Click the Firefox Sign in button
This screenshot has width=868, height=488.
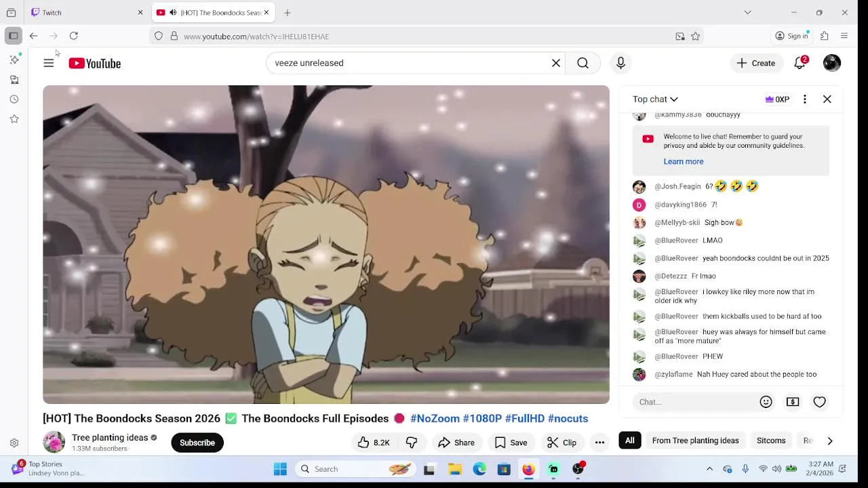(x=792, y=36)
